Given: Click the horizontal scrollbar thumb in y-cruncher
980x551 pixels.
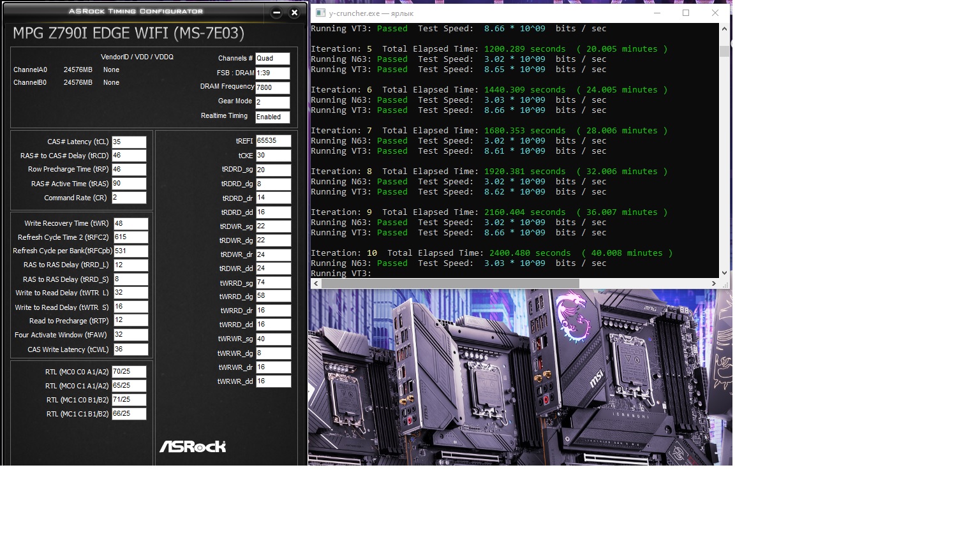Looking at the screenshot, I should point(451,283).
